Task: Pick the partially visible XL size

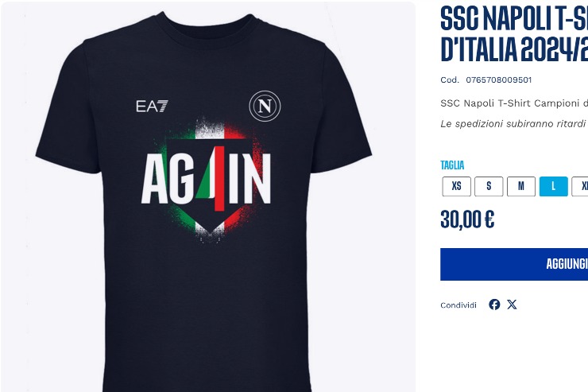Action: coord(580,186)
